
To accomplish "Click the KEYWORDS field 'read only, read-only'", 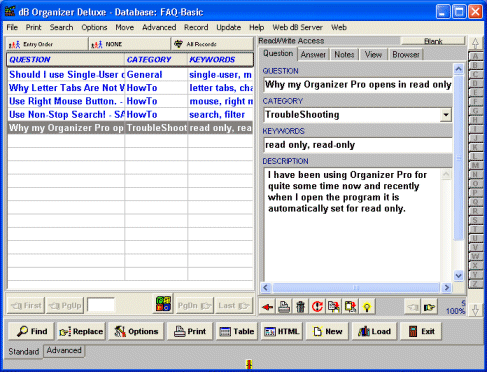I will [358, 145].
